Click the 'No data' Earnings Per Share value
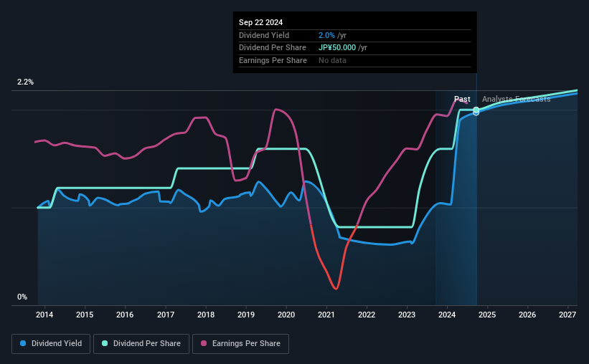This screenshot has height=364, width=589. pyautogui.click(x=332, y=60)
